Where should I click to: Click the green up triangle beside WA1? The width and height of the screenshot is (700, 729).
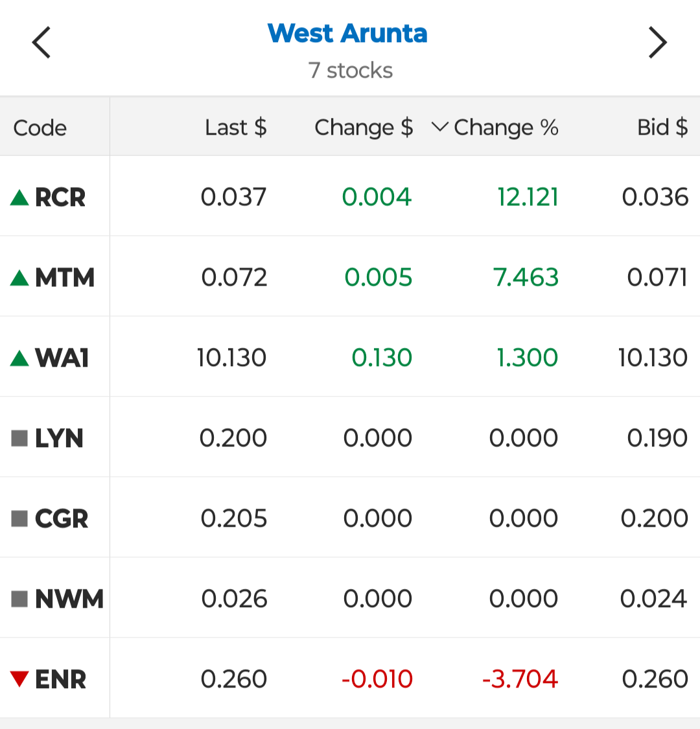click(x=19, y=358)
